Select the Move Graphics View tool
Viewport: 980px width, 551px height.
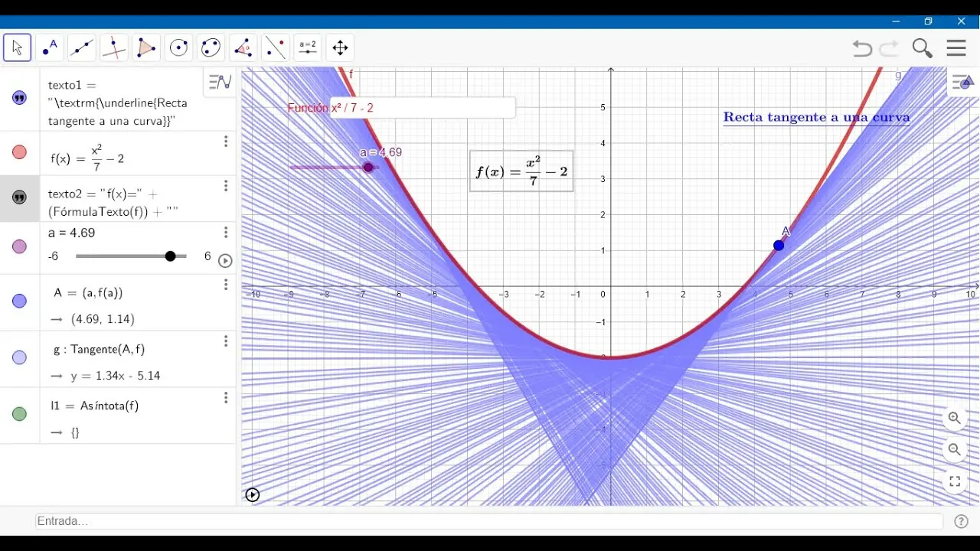(340, 47)
